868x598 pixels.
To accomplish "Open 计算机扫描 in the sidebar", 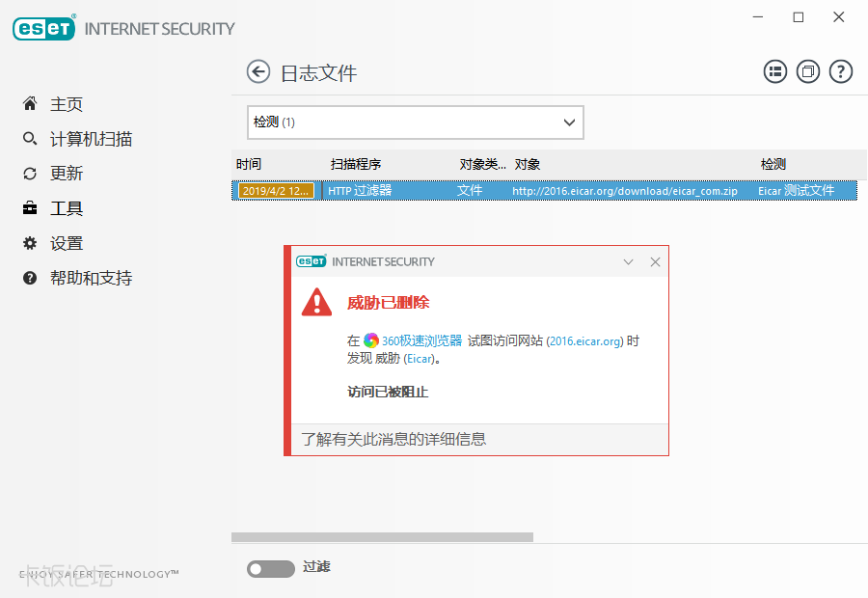I will 91,139.
